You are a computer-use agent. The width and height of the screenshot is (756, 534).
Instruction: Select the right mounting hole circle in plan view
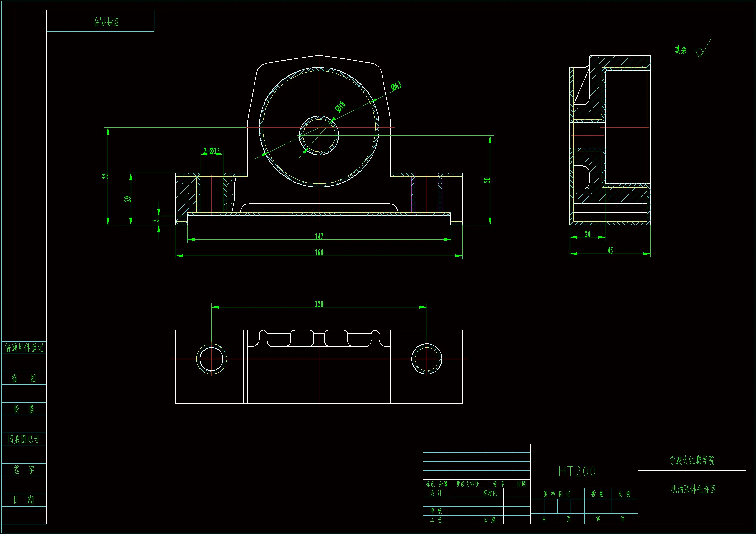(427, 359)
